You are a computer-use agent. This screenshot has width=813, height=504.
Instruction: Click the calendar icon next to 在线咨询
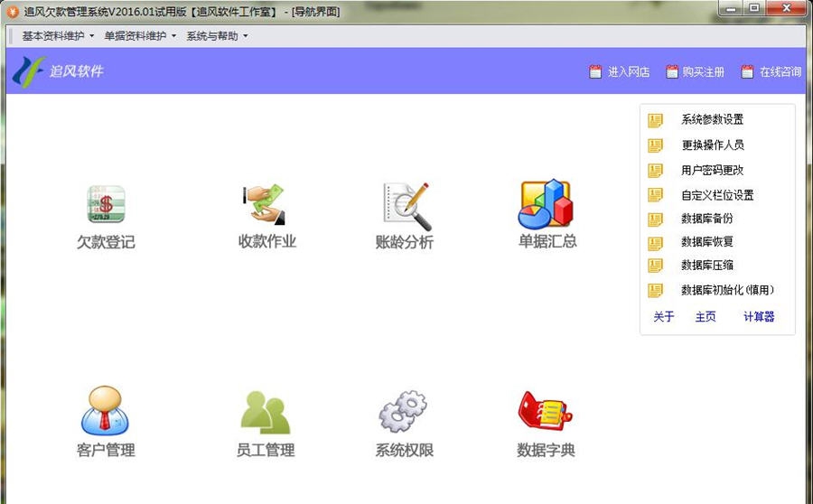point(747,71)
